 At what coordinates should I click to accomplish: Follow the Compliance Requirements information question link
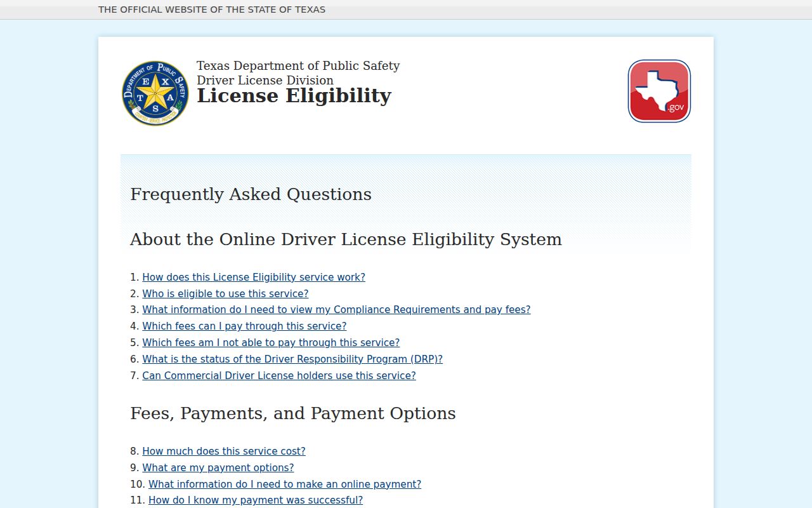(336, 310)
